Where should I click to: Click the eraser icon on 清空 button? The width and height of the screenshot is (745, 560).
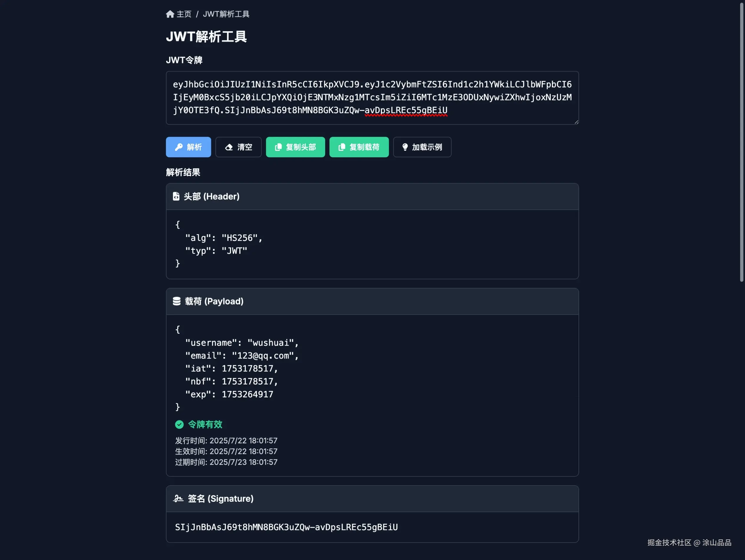click(x=229, y=147)
